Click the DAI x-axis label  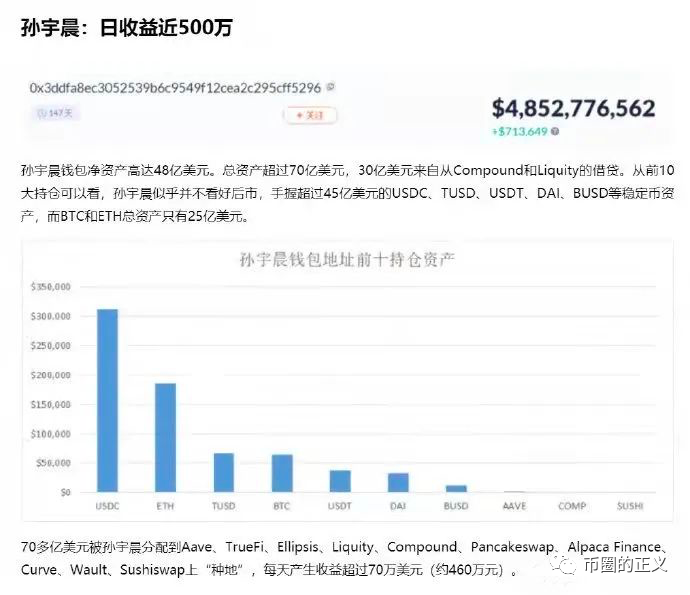coord(398,506)
